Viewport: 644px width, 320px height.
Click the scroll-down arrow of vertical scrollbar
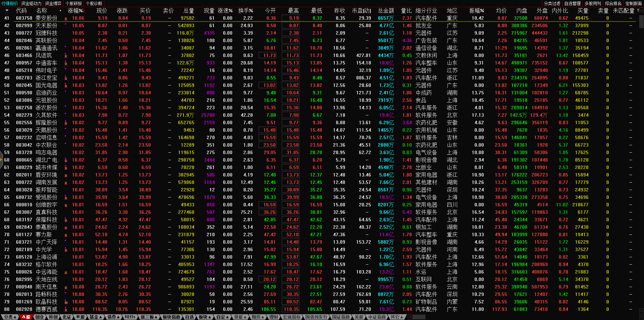click(x=641, y=310)
